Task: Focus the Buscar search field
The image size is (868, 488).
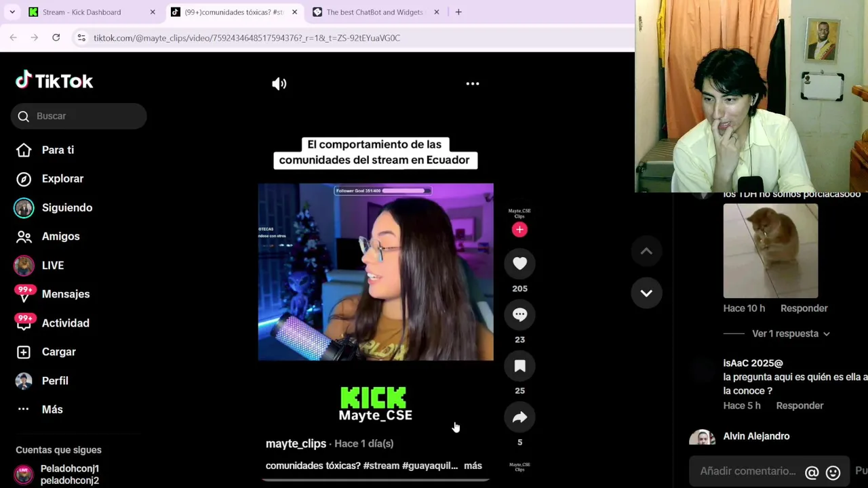Action: tap(79, 116)
